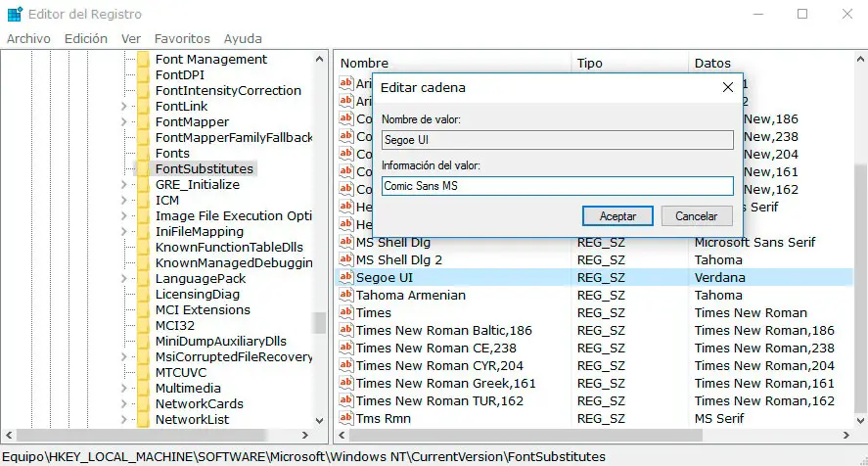The image size is (868, 466).
Task: Expand the FontMapper key
Action: click(124, 122)
